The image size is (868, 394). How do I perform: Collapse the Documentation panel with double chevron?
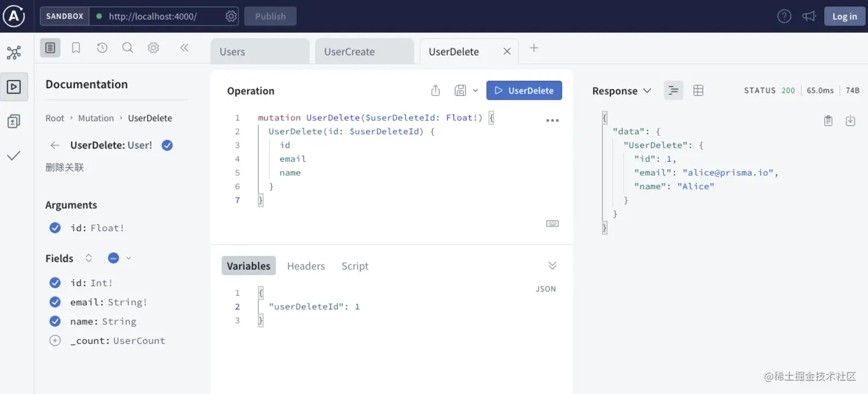(x=184, y=48)
